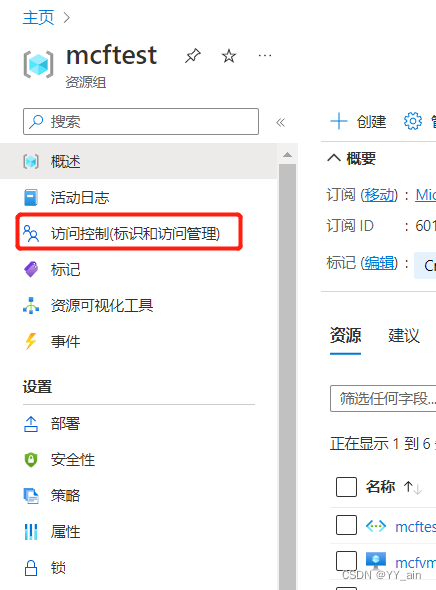
Task: Check the select-all checkbox beside 名称
Action: [x=346, y=487]
